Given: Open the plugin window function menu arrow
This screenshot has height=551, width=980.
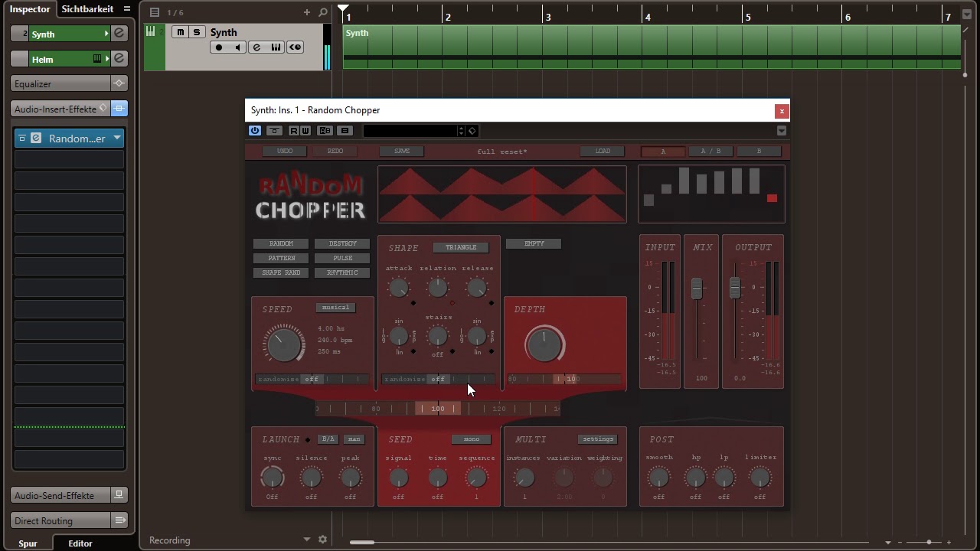Looking at the screenshot, I should (x=782, y=131).
